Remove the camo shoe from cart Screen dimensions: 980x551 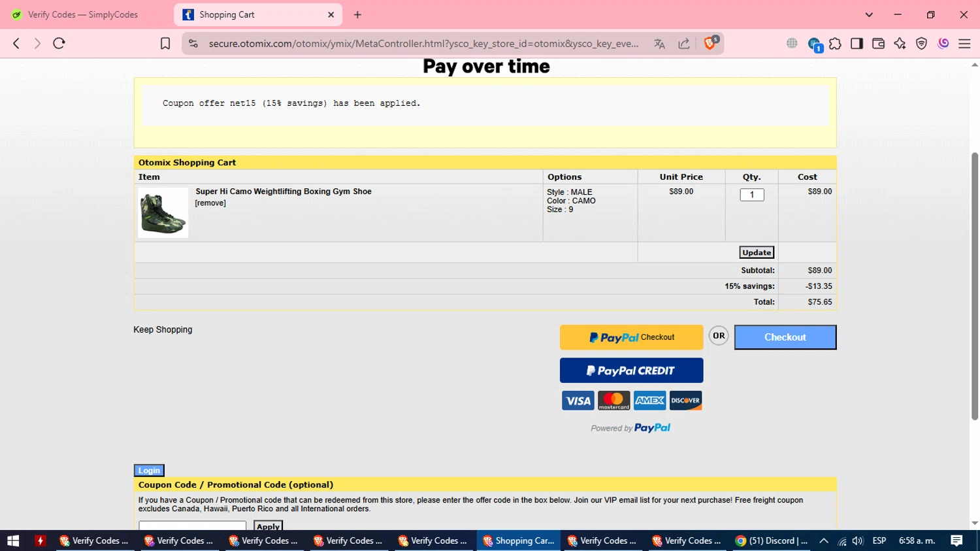(210, 203)
